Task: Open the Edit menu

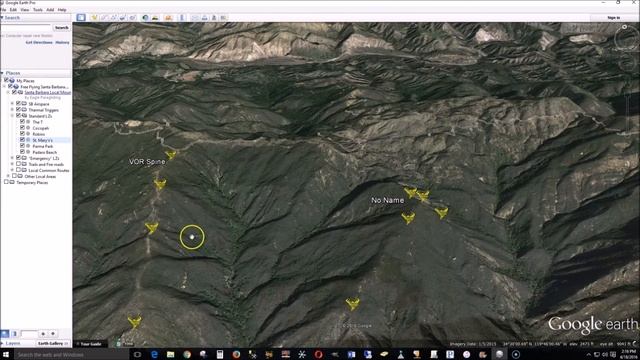Action: point(13,9)
